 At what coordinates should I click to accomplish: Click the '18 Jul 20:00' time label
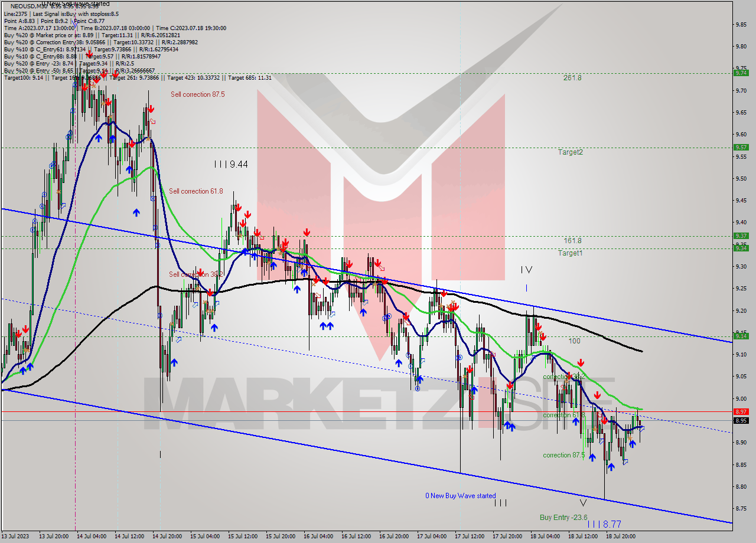(x=621, y=537)
